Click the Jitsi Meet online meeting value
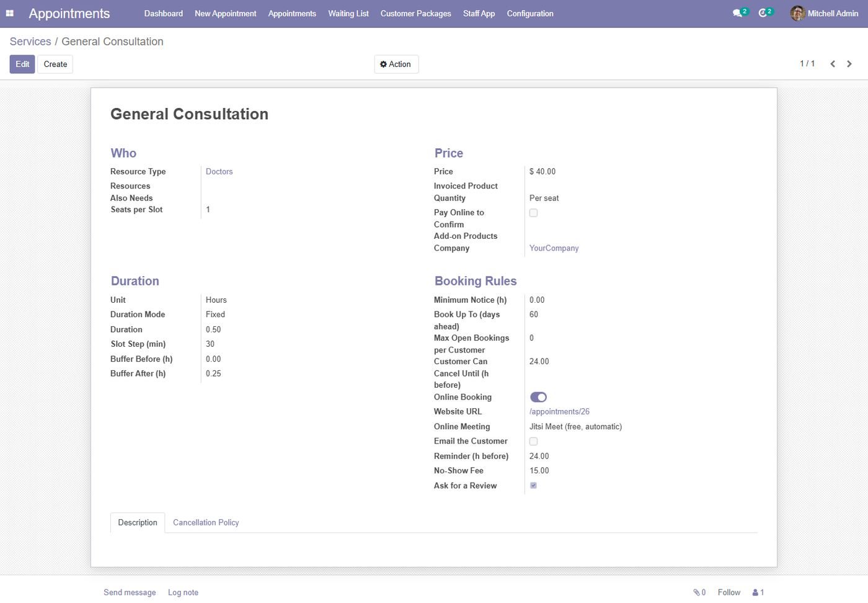Image resolution: width=868 pixels, height=603 pixels. (576, 427)
